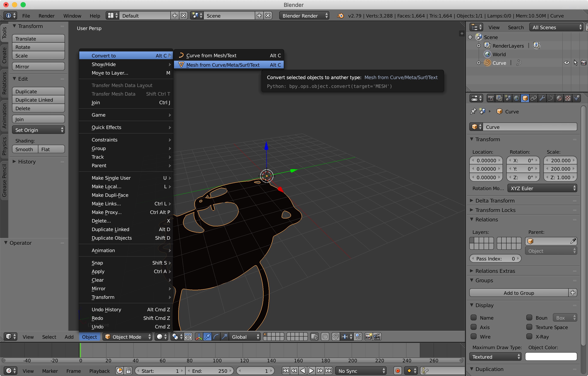Enable the Name display checkbox

click(x=474, y=318)
